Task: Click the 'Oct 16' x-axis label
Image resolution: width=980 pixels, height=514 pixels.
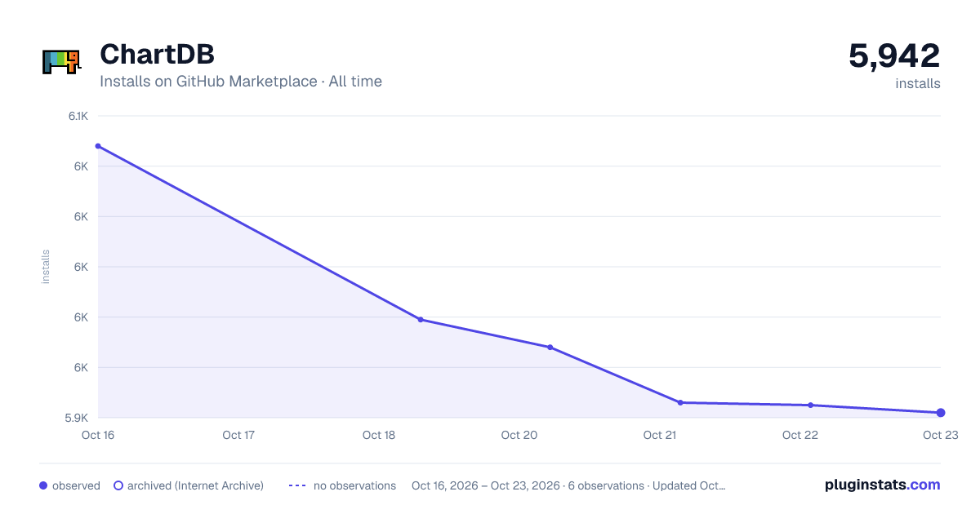Action: [x=97, y=435]
